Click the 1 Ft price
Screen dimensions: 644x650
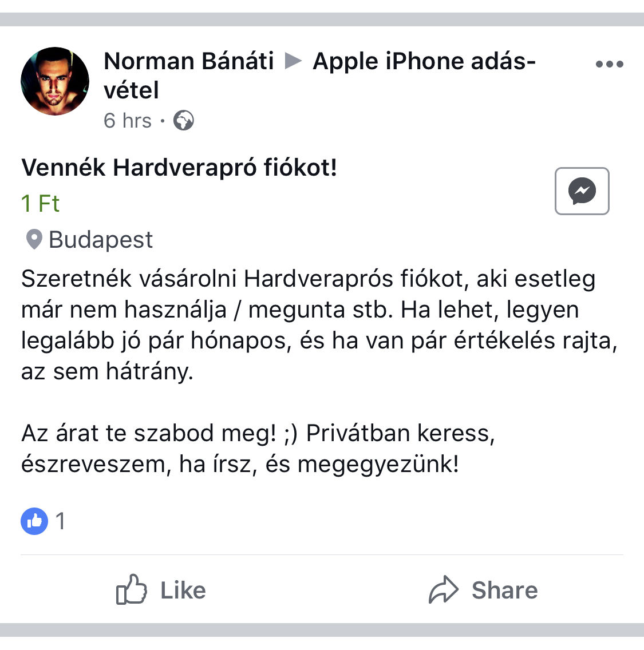coord(40,204)
